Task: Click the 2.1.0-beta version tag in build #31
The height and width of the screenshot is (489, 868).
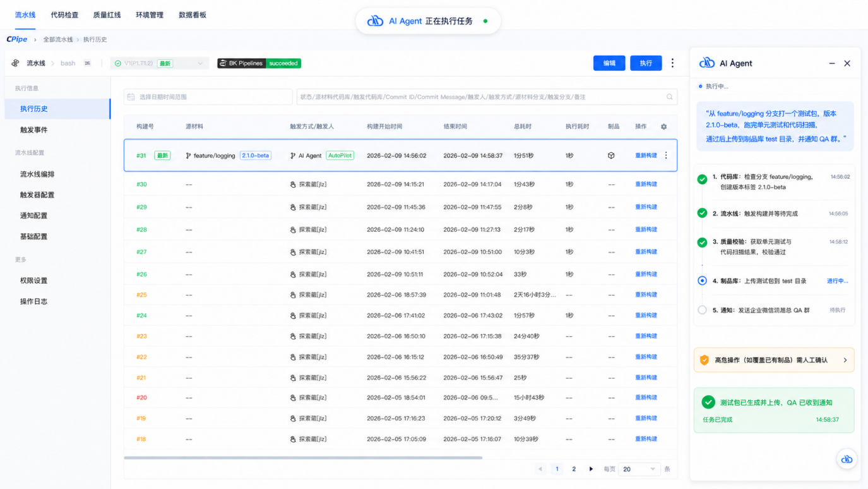Action: 256,155
